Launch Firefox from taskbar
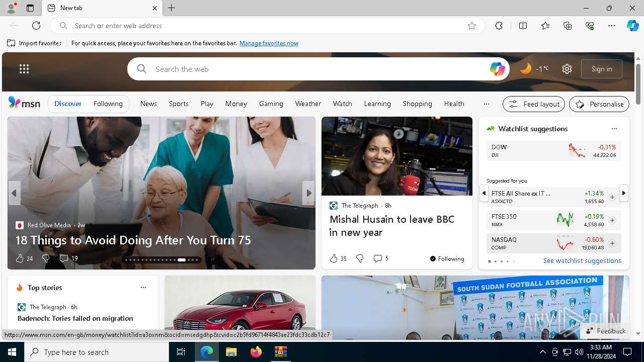644x362 pixels. (256, 352)
